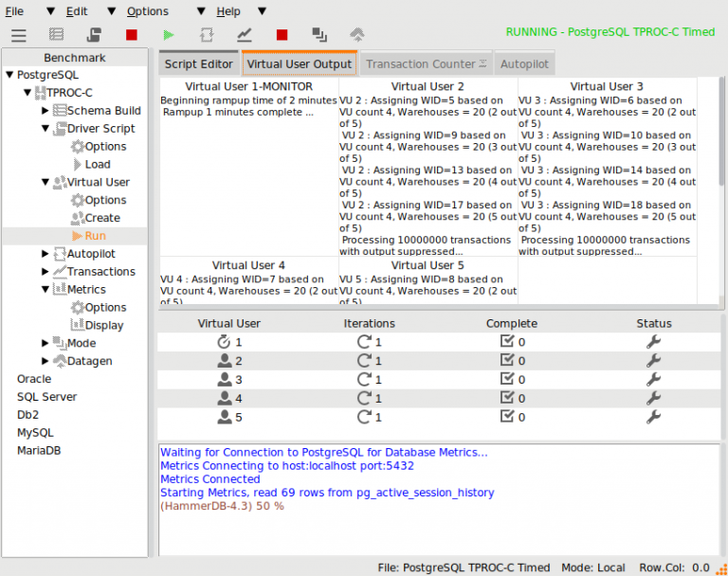
Task: Click the Autopilot toolbar icon
Action: click(207, 35)
